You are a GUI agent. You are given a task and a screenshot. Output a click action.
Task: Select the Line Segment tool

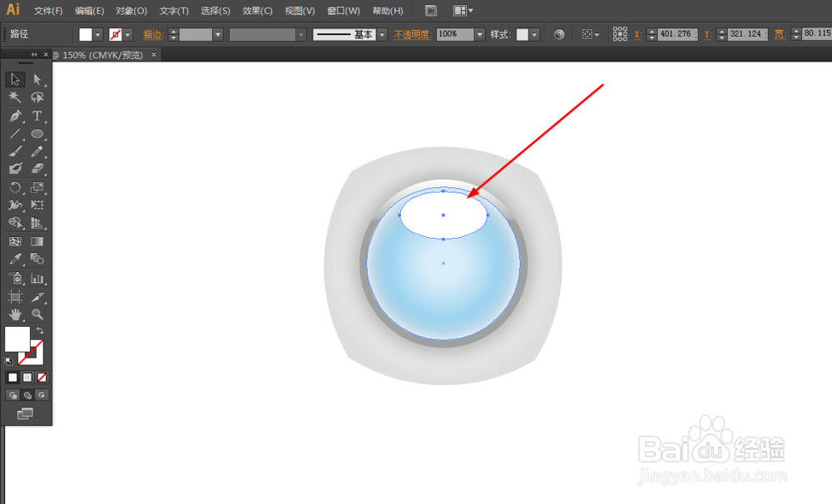[x=15, y=134]
